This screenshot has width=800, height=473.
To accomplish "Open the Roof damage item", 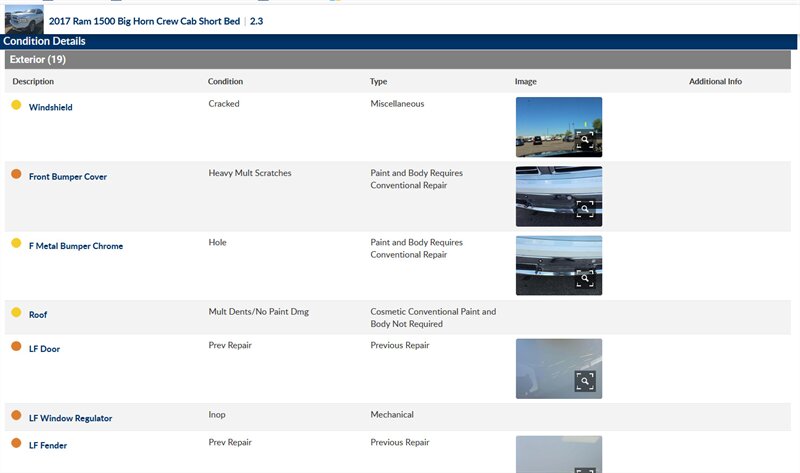I will coord(38,315).
